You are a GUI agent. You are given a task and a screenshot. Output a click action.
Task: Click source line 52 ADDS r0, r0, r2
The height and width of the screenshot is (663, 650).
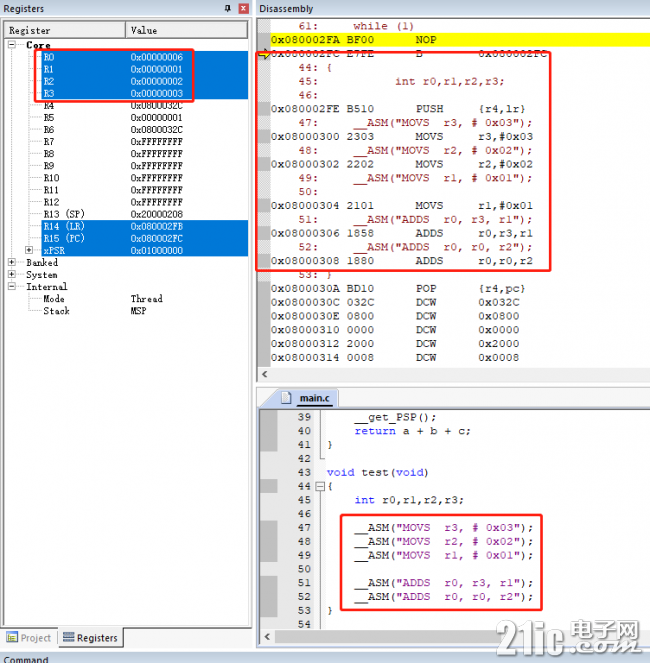click(444, 597)
